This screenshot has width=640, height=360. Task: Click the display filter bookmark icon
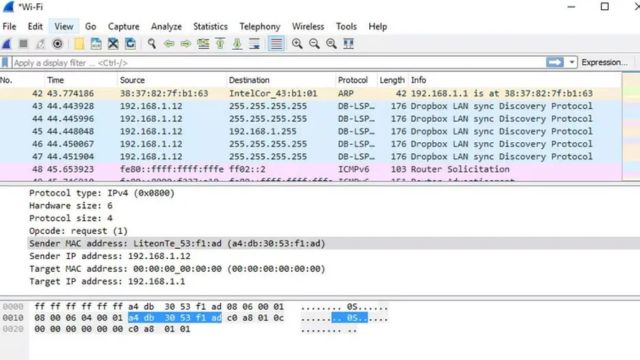click(x=5, y=62)
